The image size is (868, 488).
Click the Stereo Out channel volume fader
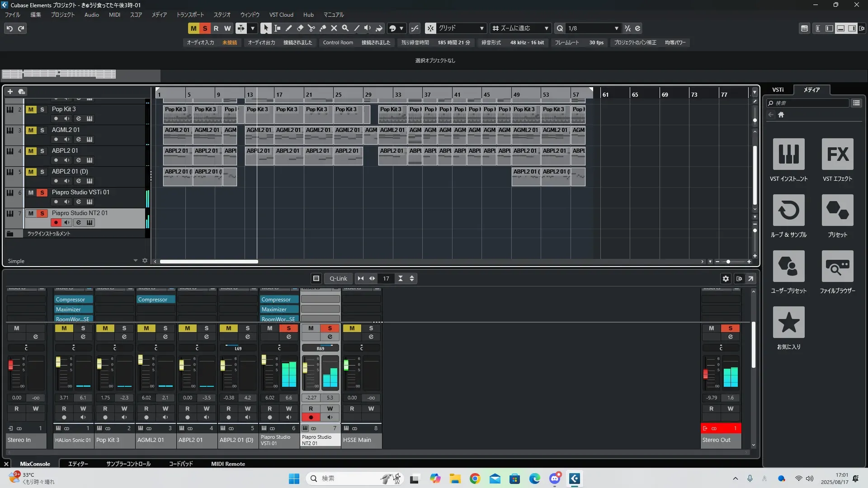pyautogui.click(x=706, y=374)
